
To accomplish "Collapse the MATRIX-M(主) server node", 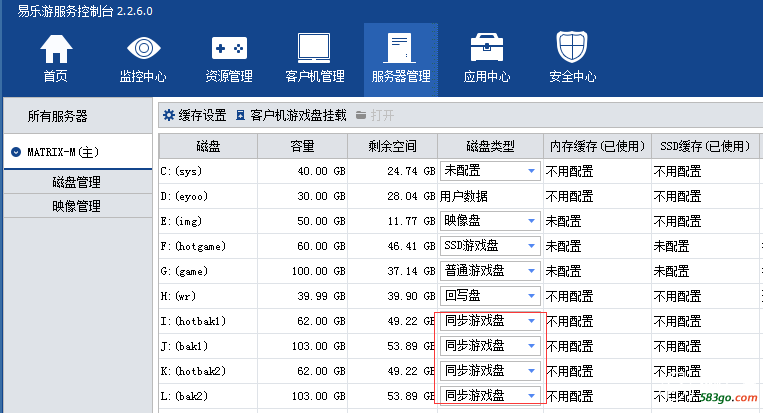I will tap(16, 153).
